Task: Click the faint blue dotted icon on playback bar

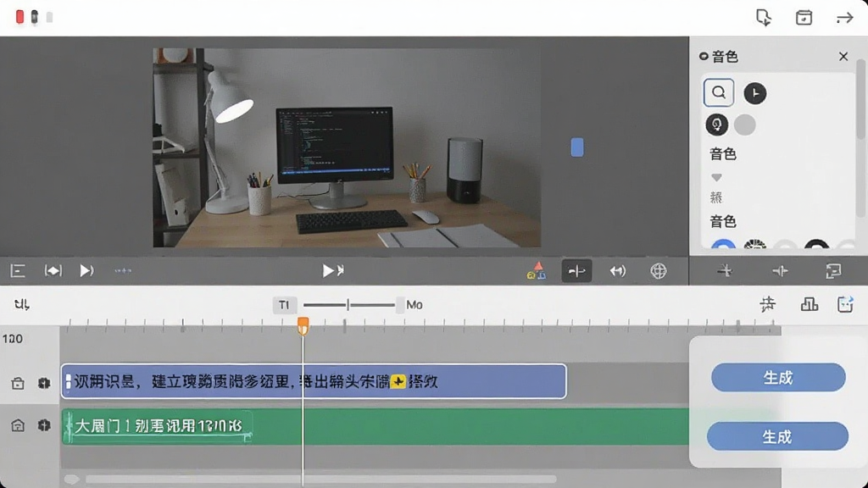Action: click(123, 270)
